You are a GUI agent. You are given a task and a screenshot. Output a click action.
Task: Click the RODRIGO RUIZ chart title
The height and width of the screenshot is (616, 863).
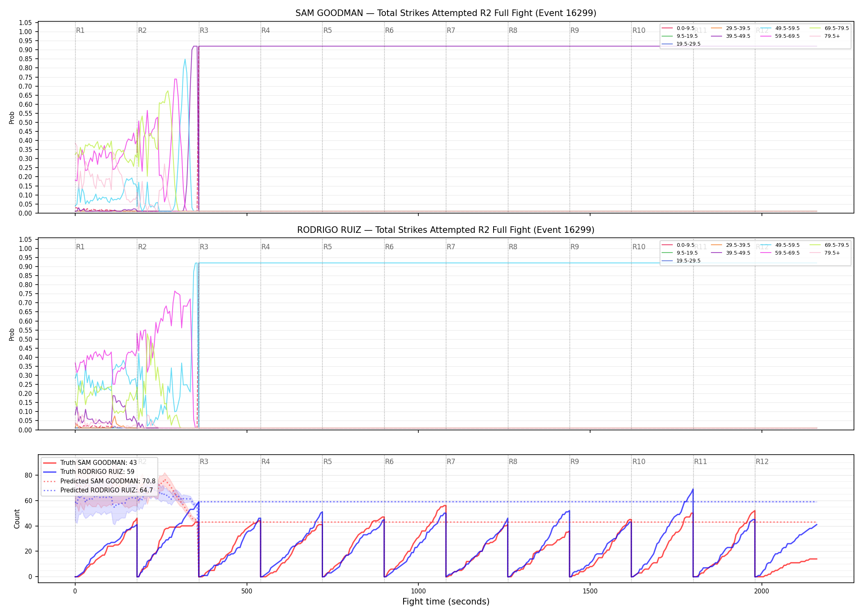(446, 230)
